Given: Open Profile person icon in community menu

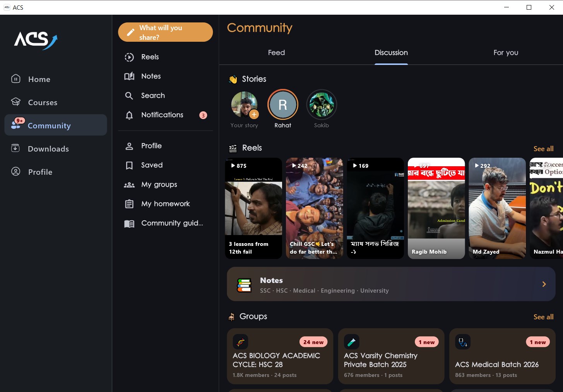Looking at the screenshot, I should click(x=129, y=146).
